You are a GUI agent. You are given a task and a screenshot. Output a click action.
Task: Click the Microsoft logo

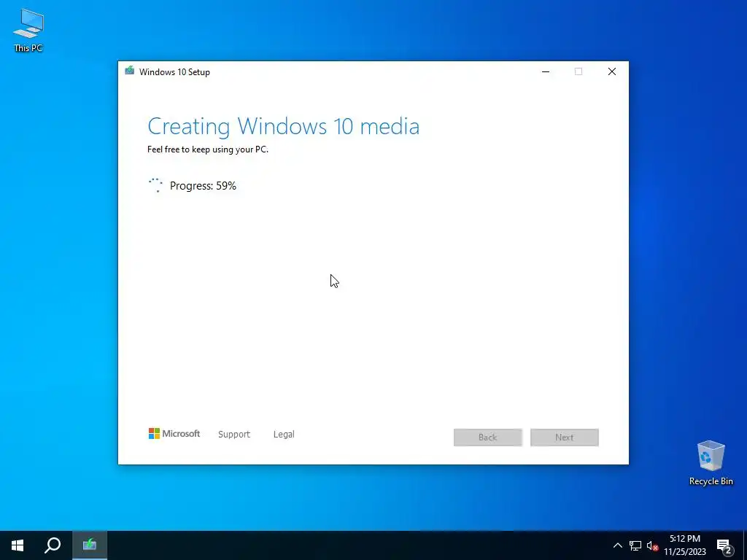tap(174, 433)
